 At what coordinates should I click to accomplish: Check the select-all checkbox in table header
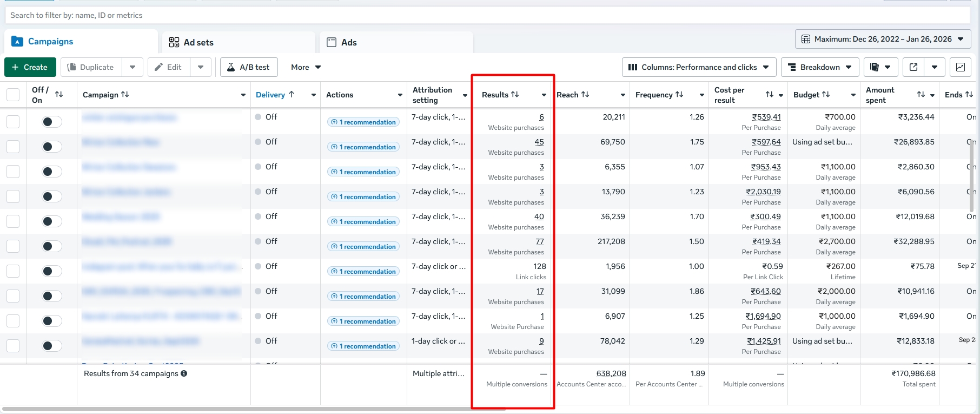[x=13, y=95]
